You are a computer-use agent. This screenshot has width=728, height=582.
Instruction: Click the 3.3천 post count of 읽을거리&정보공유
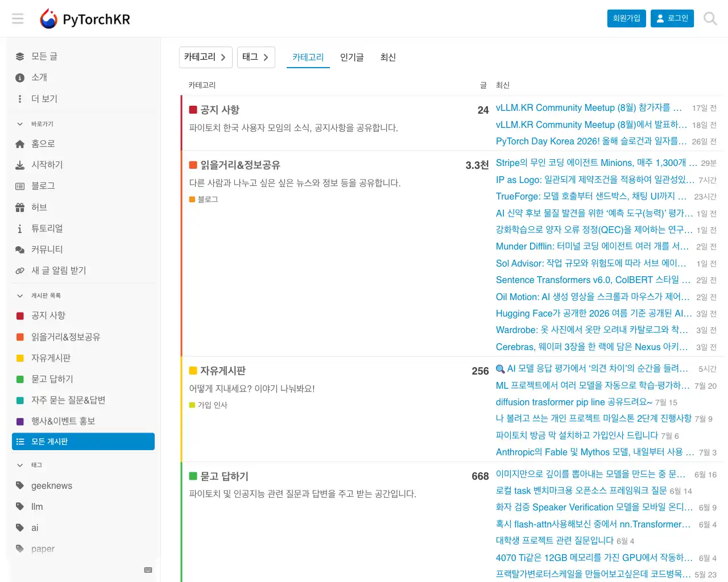coord(477,165)
